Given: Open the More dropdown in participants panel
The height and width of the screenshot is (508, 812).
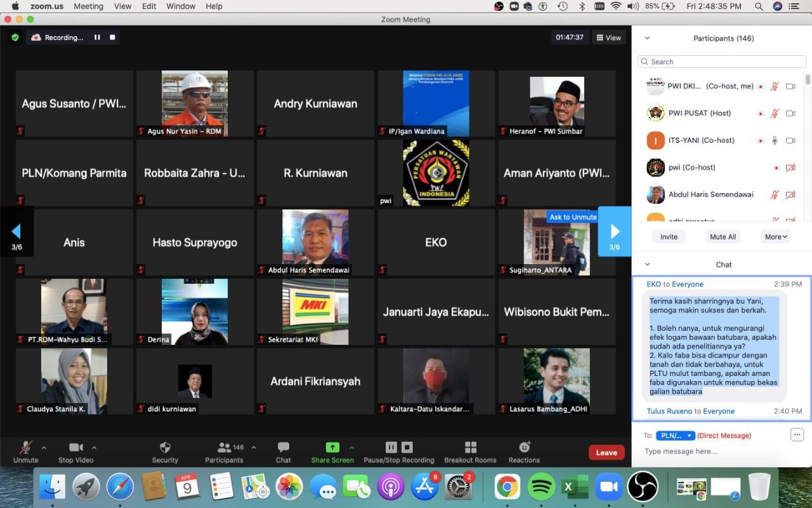Looking at the screenshot, I should pos(776,237).
